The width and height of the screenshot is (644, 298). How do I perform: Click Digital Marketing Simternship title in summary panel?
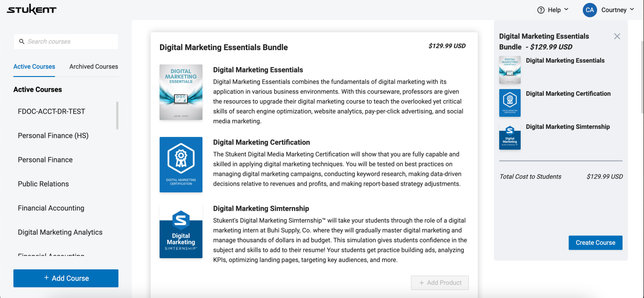568,127
